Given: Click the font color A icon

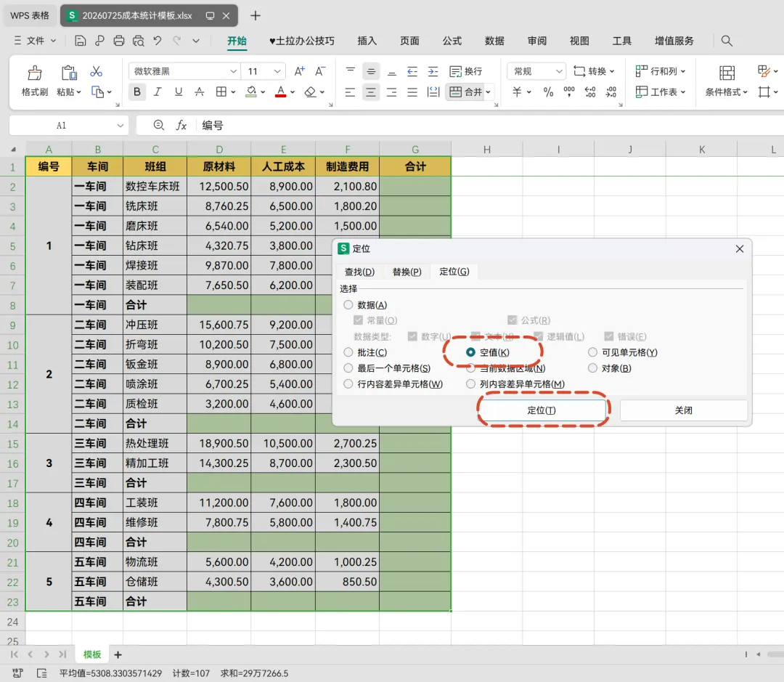Looking at the screenshot, I should (x=280, y=92).
